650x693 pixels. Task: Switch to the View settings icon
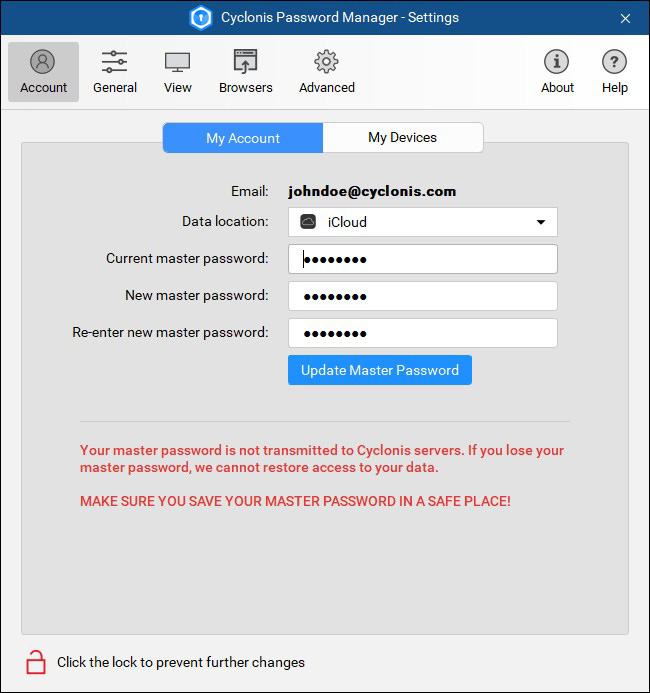point(178,72)
